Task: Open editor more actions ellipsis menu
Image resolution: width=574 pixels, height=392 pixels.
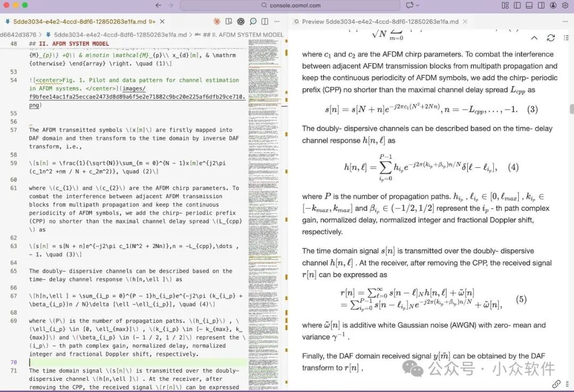Action: pos(277,22)
